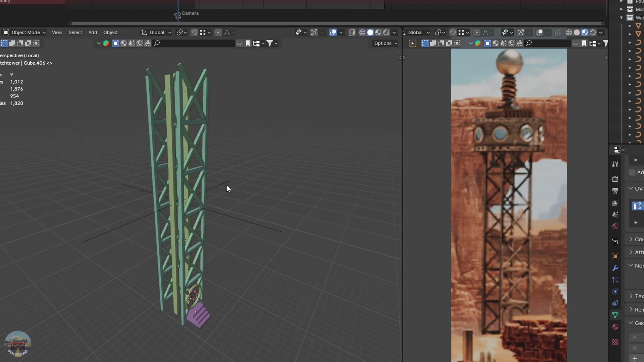
Task: Open the View menu in left viewport
Action: point(57,33)
